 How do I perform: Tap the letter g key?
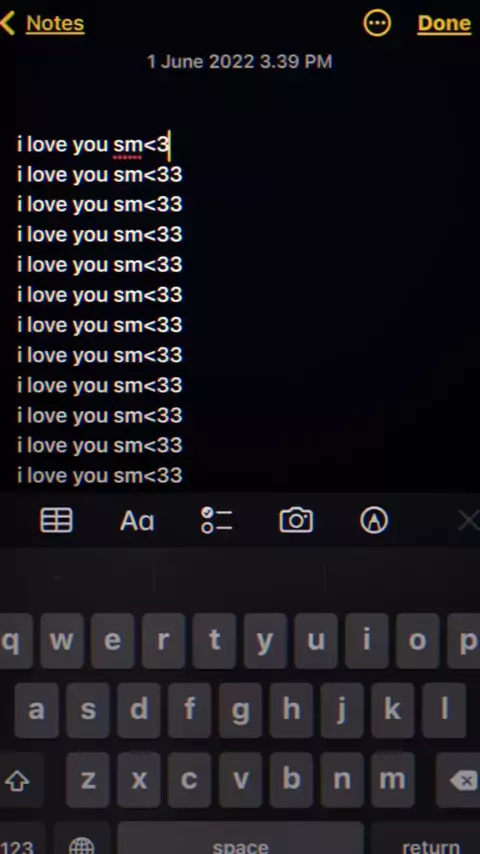pyautogui.click(x=240, y=711)
